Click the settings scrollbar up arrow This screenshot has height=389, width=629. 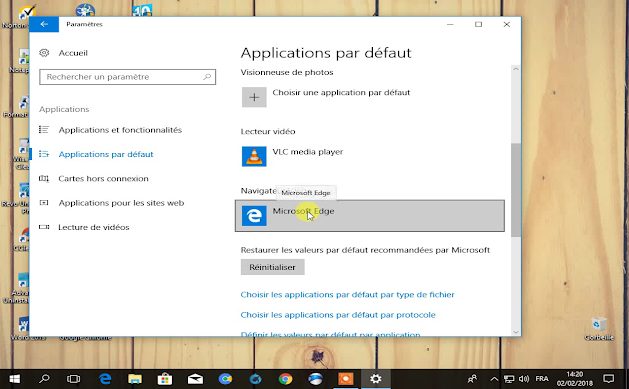pos(516,69)
